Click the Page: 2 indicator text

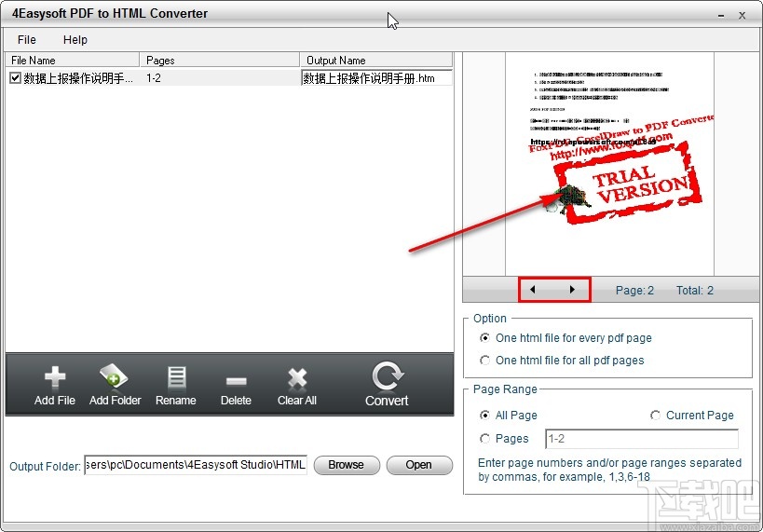coord(634,291)
